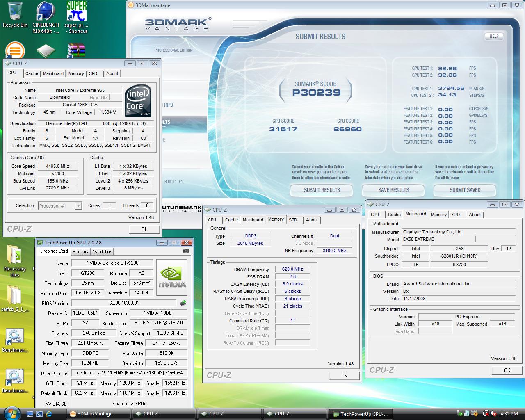Open the Processor #1 selection dropdown

click(x=60, y=206)
